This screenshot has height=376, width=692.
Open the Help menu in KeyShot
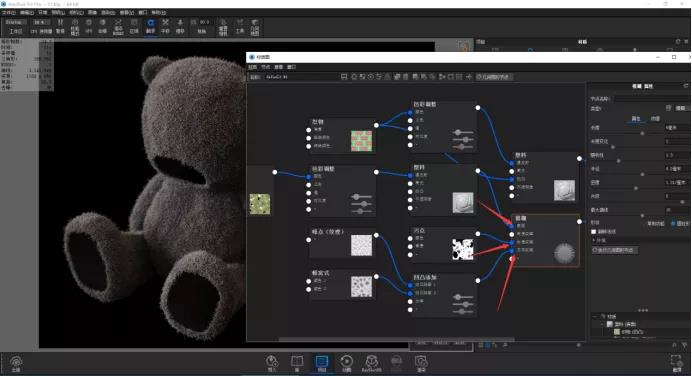159,13
